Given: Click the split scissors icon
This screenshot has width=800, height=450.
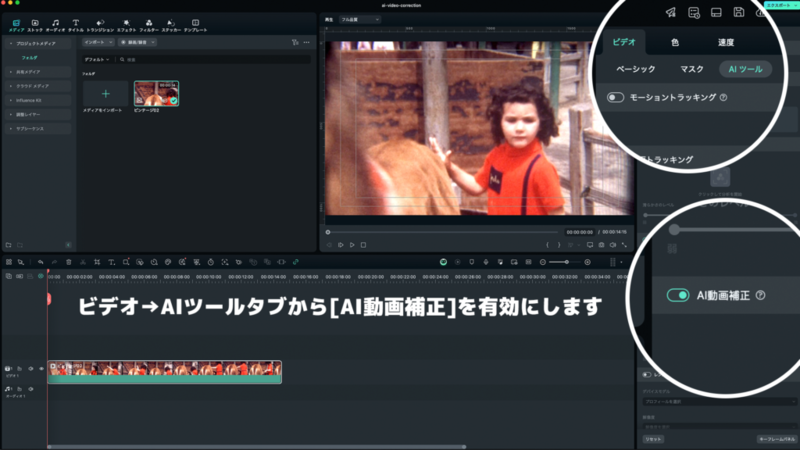Looking at the screenshot, I should point(83,262).
